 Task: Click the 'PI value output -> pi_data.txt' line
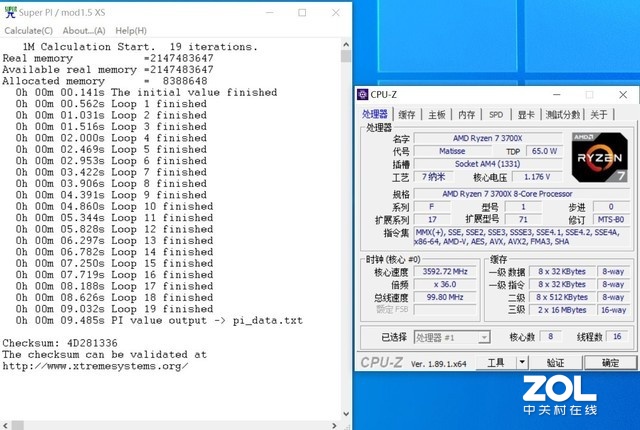tap(159, 320)
